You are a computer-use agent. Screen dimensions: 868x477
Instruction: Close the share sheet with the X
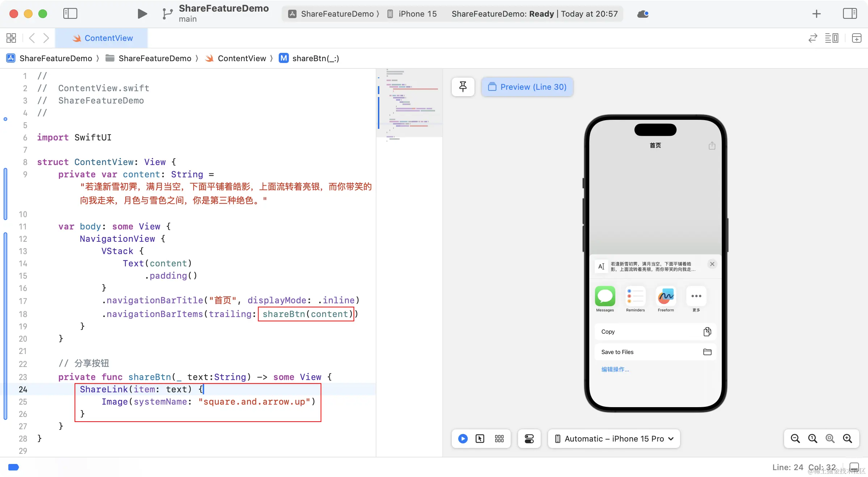point(712,264)
